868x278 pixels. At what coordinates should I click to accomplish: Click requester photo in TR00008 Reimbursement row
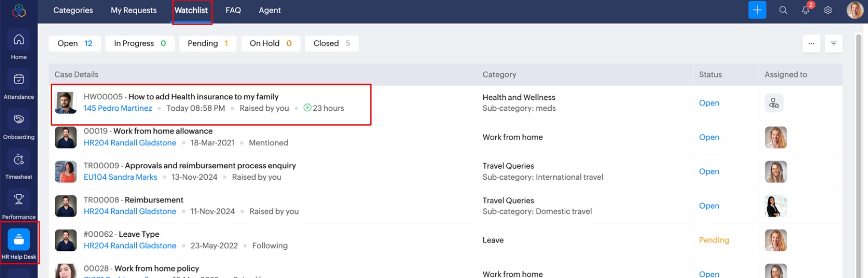pyautogui.click(x=66, y=206)
